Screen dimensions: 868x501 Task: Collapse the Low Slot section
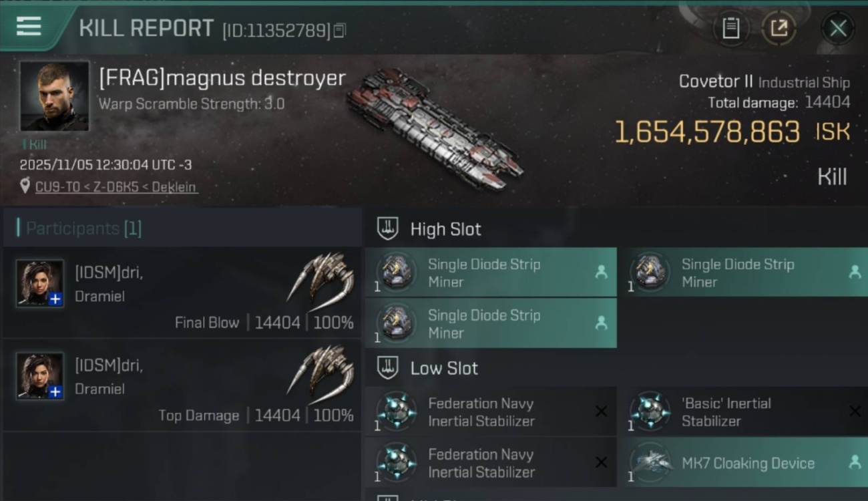click(x=388, y=368)
